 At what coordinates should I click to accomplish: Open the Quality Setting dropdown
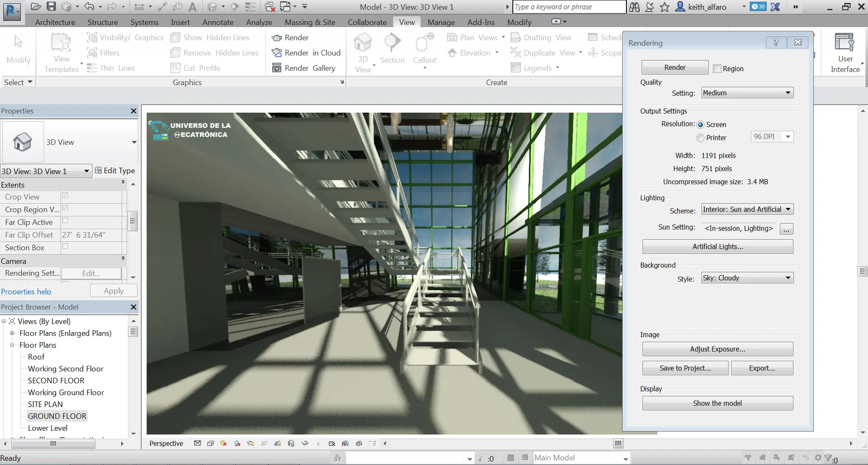click(747, 93)
